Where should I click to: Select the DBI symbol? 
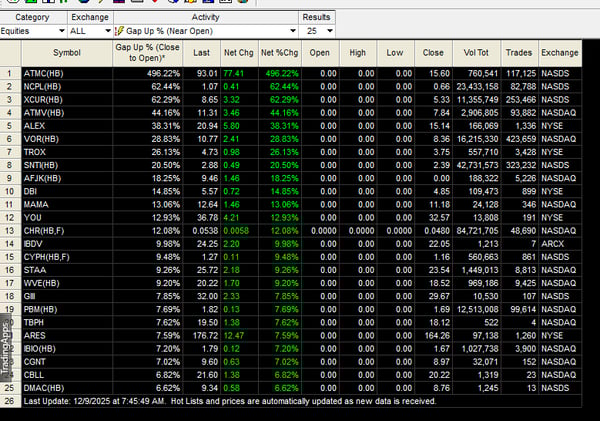click(x=30, y=191)
